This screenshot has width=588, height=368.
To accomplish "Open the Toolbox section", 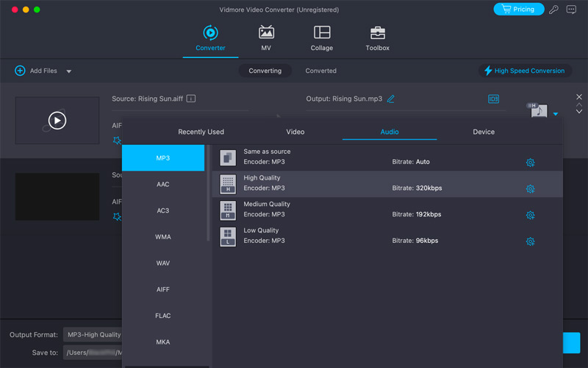I will click(x=377, y=38).
